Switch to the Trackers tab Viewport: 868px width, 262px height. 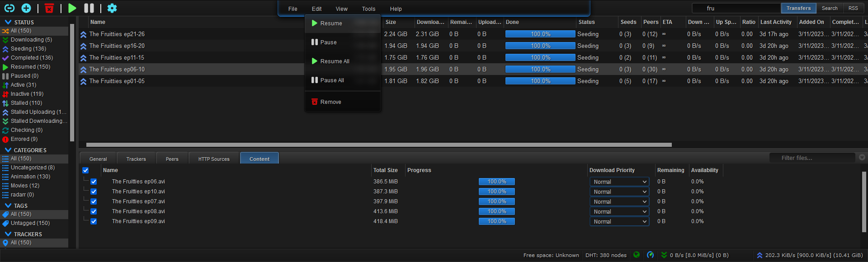pyautogui.click(x=136, y=159)
